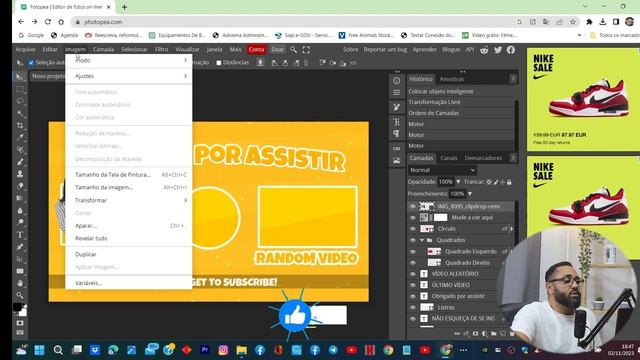Expand the Transformar submenu

(129, 200)
